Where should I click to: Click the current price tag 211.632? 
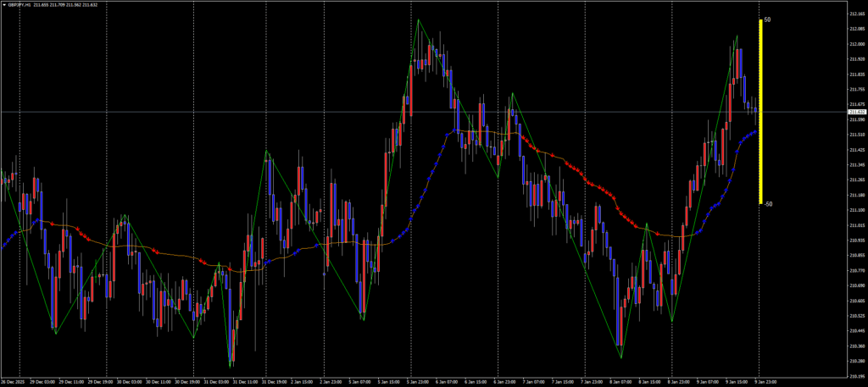[x=856, y=112]
